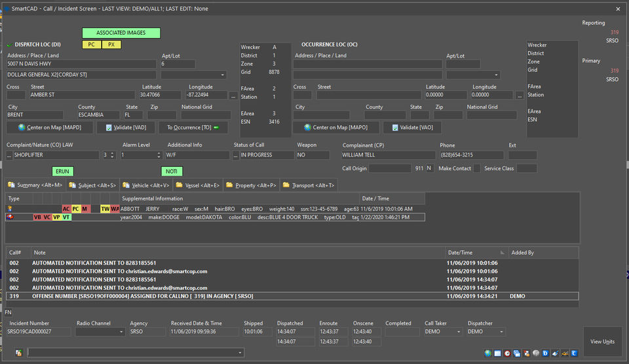
Task: Click the VC flag on vehicle row
Action: [47, 217]
